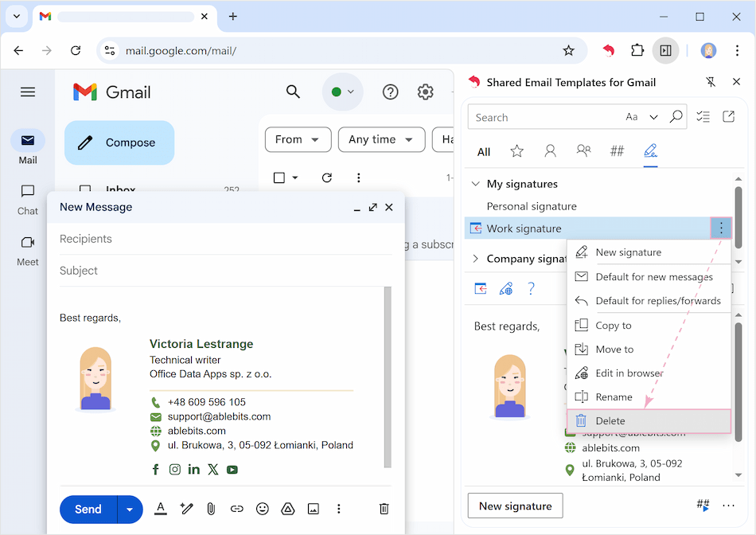Insert link icon in compose toolbar
This screenshot has width=756, height=535.
point(236,509)
